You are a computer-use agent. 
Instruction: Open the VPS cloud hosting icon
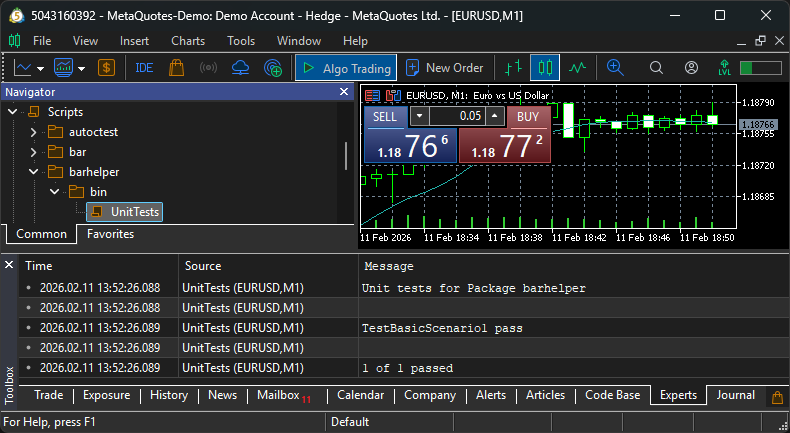240,68
